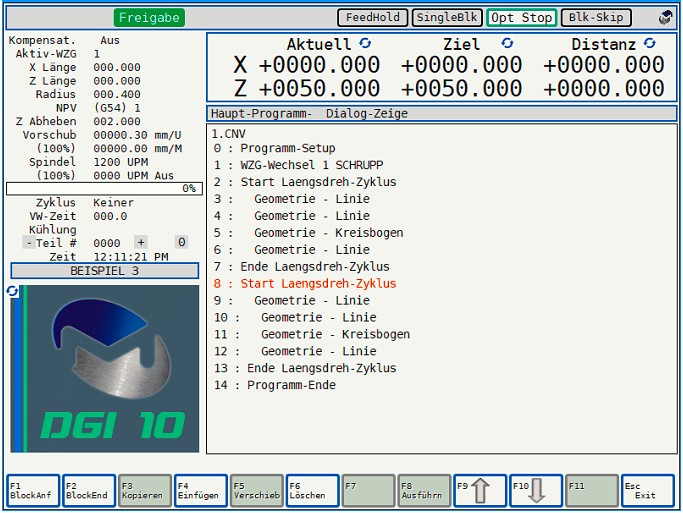Select line 3 Geometrie - Linie
Viewport: 683px width, 513px height.
pos(291,199)
